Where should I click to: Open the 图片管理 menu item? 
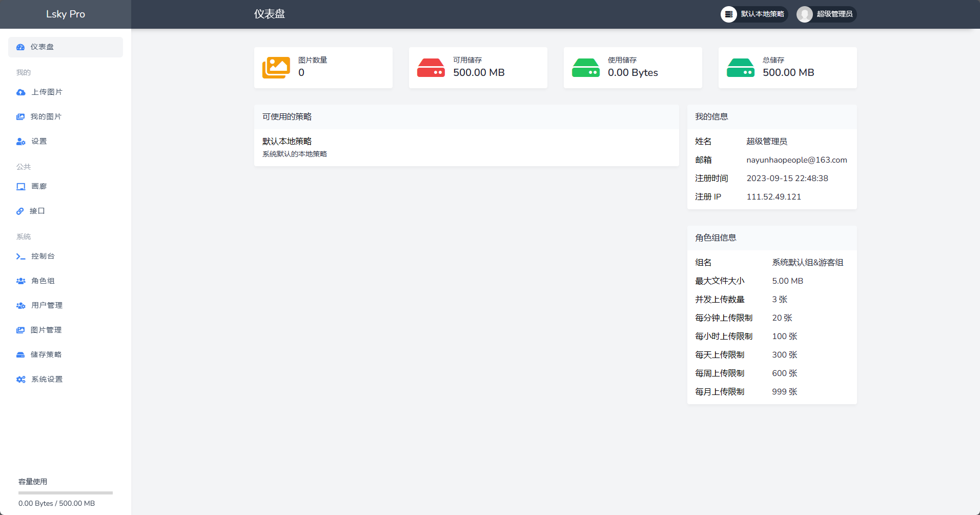(66, 330)
